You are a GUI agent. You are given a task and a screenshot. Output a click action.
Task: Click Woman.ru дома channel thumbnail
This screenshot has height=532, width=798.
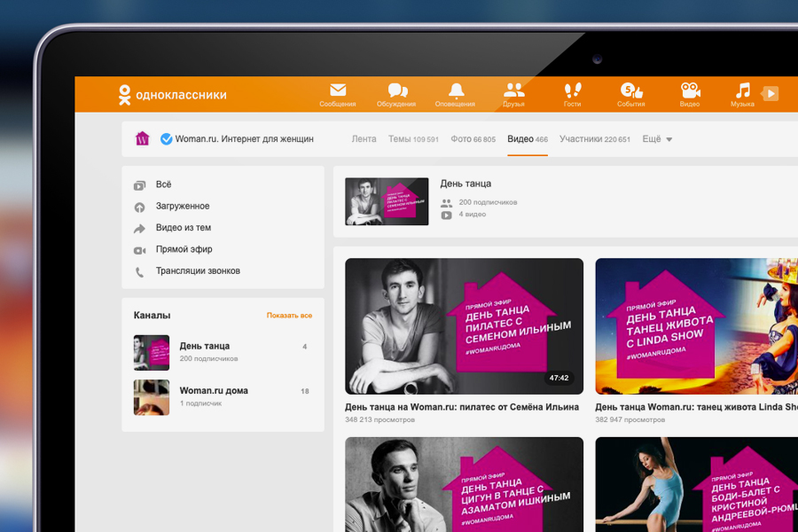click(x=152, y=397)
